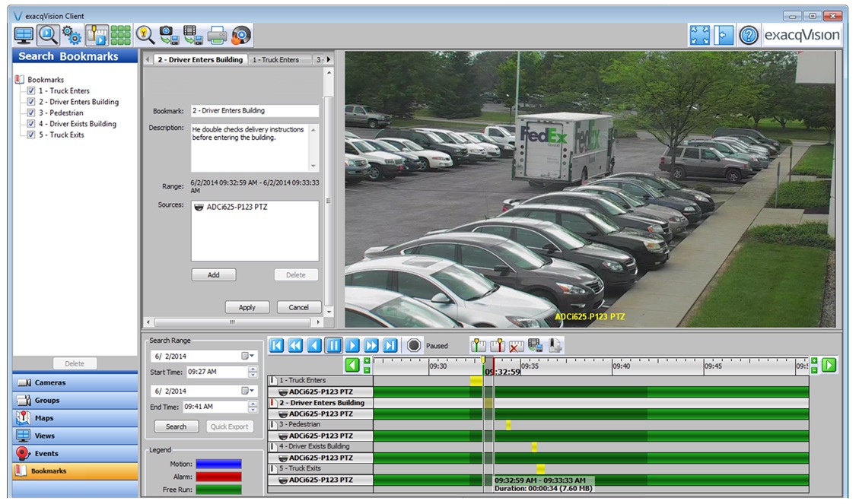Open the Views navigation section

tap(75, 436)
